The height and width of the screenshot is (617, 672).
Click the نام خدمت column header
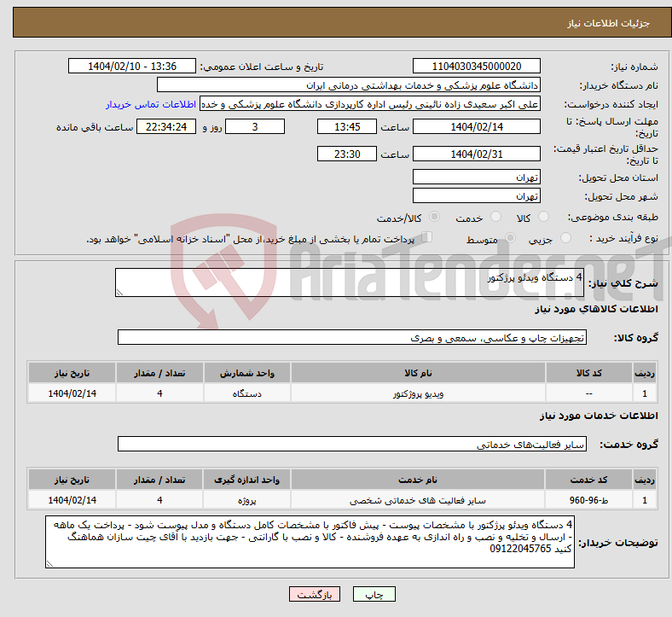coord(417,480)
